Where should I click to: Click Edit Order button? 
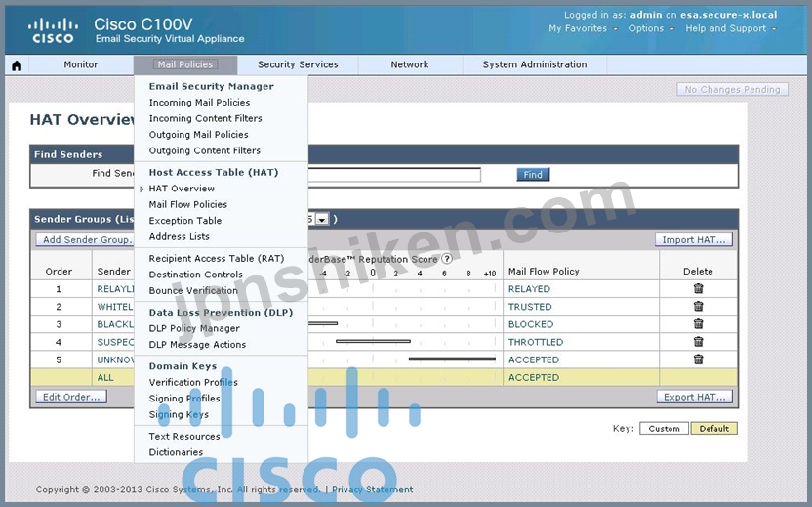71,397
